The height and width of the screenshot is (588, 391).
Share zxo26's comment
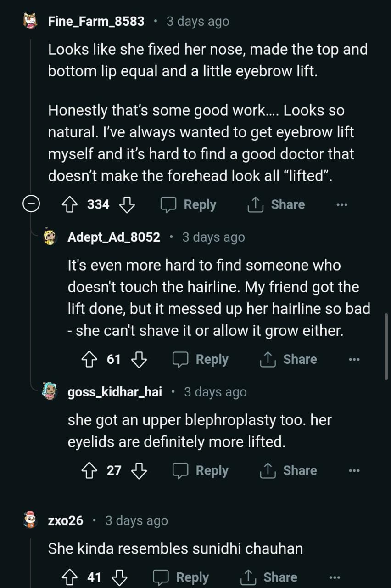pos(268,577)
